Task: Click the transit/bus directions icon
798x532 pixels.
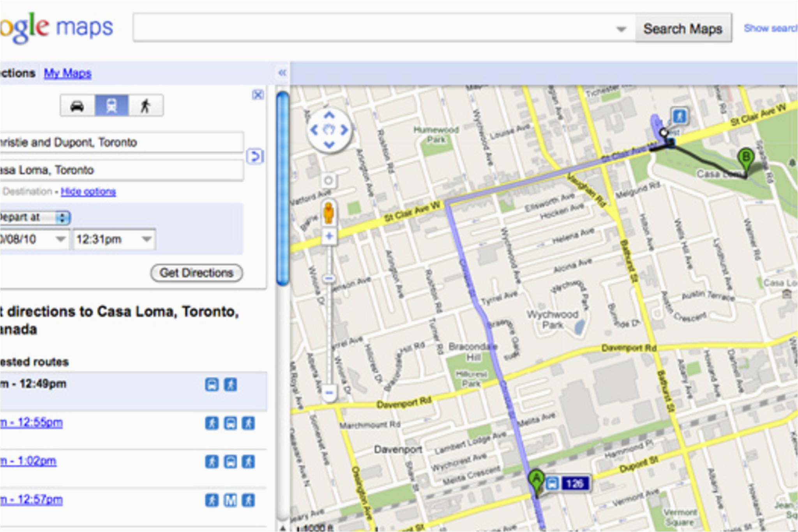Action: point(112,107)
